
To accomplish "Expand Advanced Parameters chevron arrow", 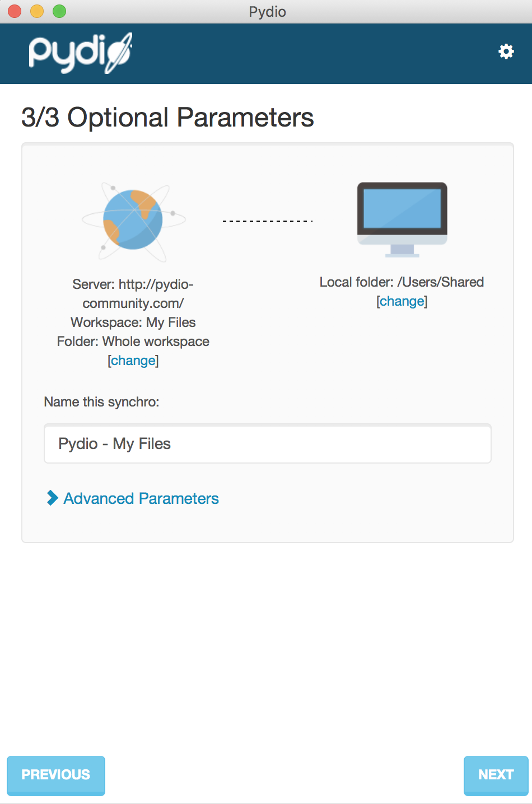I will (x=52, y=498).
